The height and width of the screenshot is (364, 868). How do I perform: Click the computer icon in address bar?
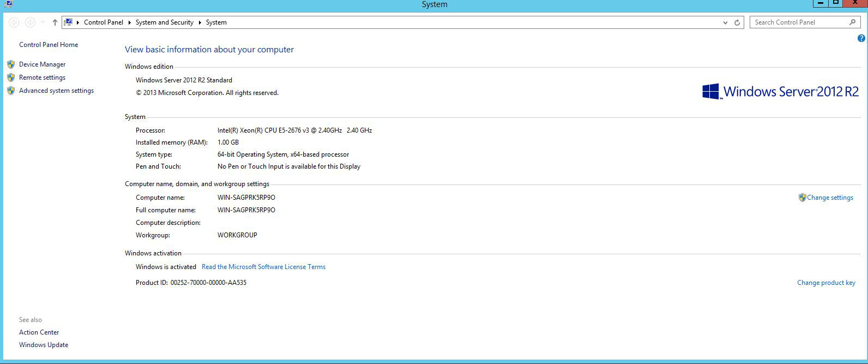68,22
